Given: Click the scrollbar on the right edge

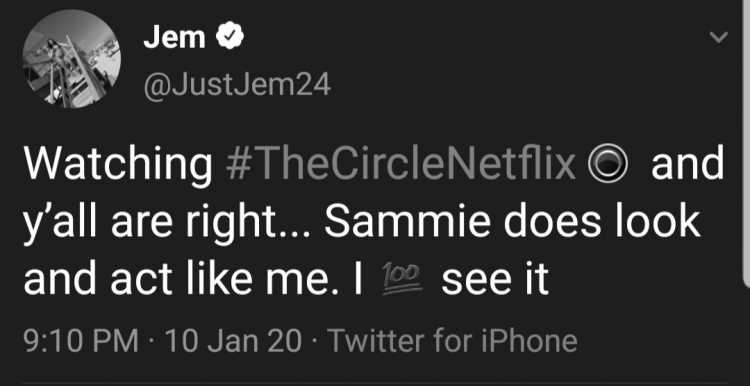Looking at the screenshot, I should (x=747, y=143).
